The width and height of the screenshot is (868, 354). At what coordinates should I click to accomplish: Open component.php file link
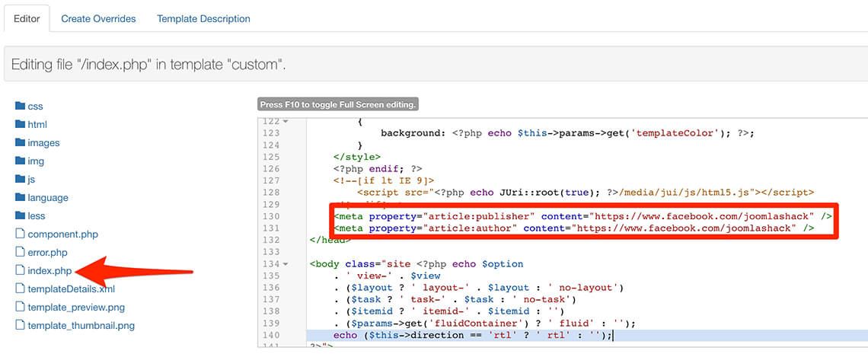point(62,234)
